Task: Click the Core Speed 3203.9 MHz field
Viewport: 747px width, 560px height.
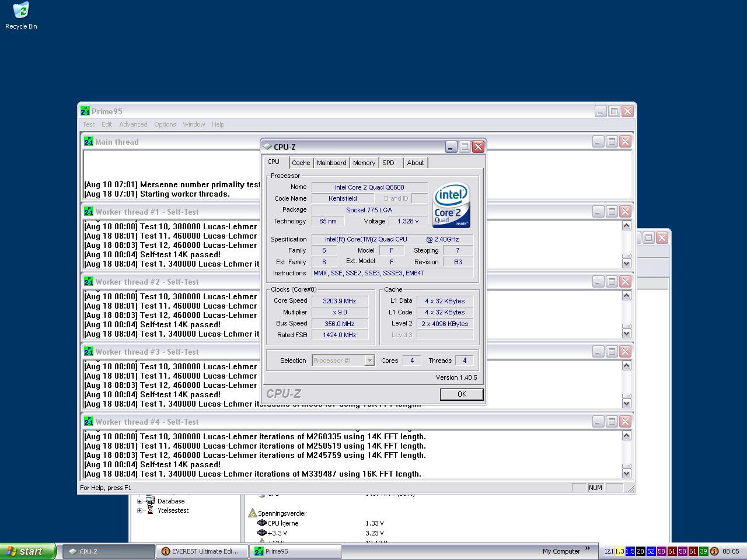Action: pyautogui.click(x=340, y=301)
